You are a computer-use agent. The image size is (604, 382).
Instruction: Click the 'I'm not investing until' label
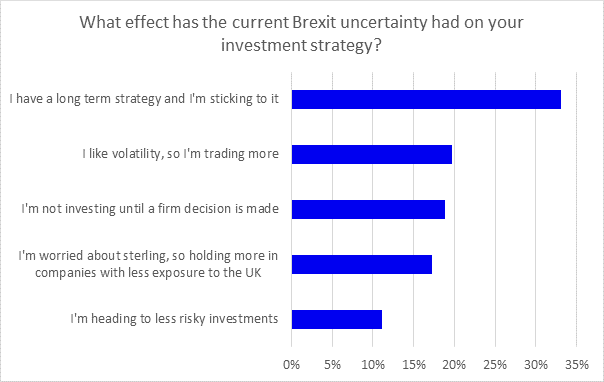150,209
